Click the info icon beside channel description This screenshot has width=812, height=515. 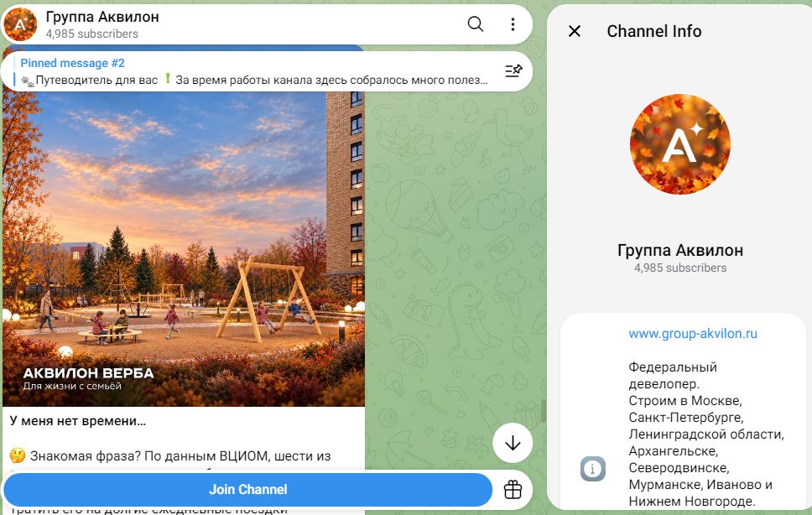tap(592, 469)
